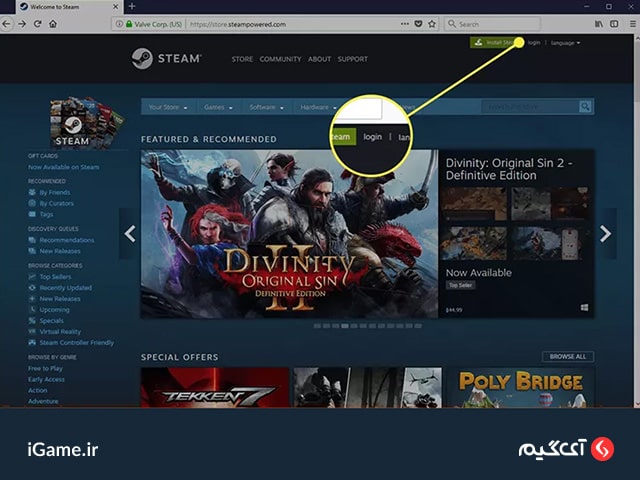Go to the SUPPORT page

click(x=353, y=59)
